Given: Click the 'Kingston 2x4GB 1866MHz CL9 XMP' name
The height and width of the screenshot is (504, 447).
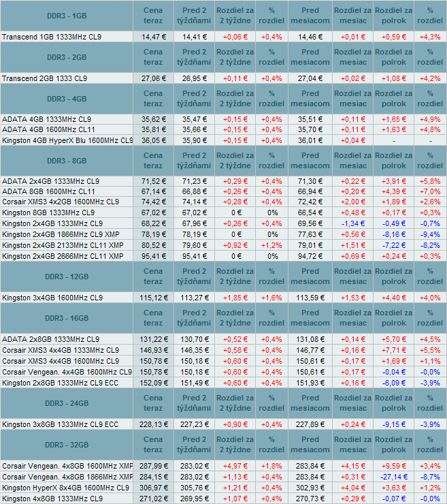Looking at the screenshot, I should point(61,235).
